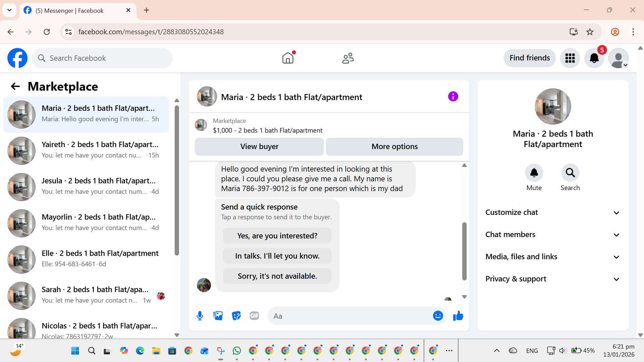Open WhatsApp from the taskbar
This screenshot has height=362, width=644.
237,351
